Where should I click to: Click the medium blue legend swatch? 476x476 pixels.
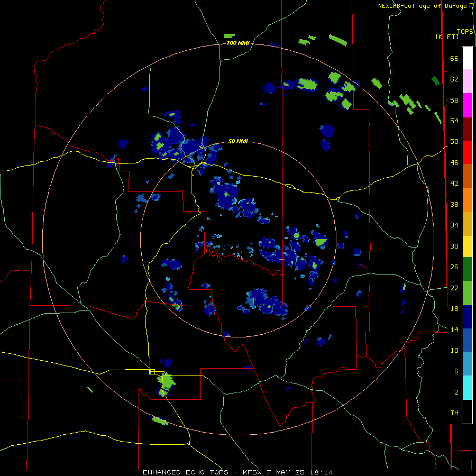pos(467,340)
